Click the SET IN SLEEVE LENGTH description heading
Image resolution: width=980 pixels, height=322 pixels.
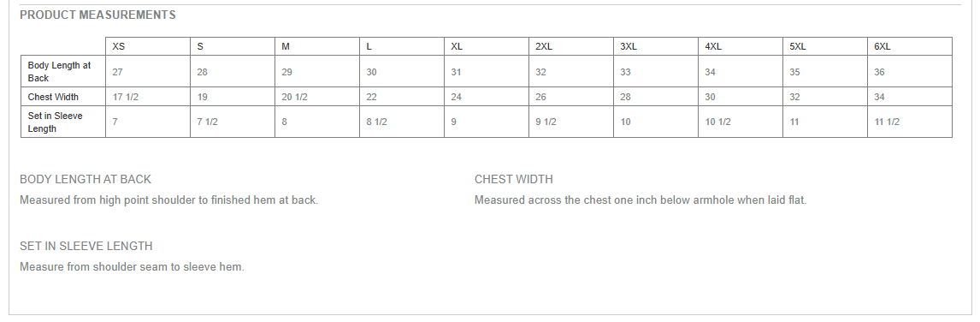tap(86, 246)
